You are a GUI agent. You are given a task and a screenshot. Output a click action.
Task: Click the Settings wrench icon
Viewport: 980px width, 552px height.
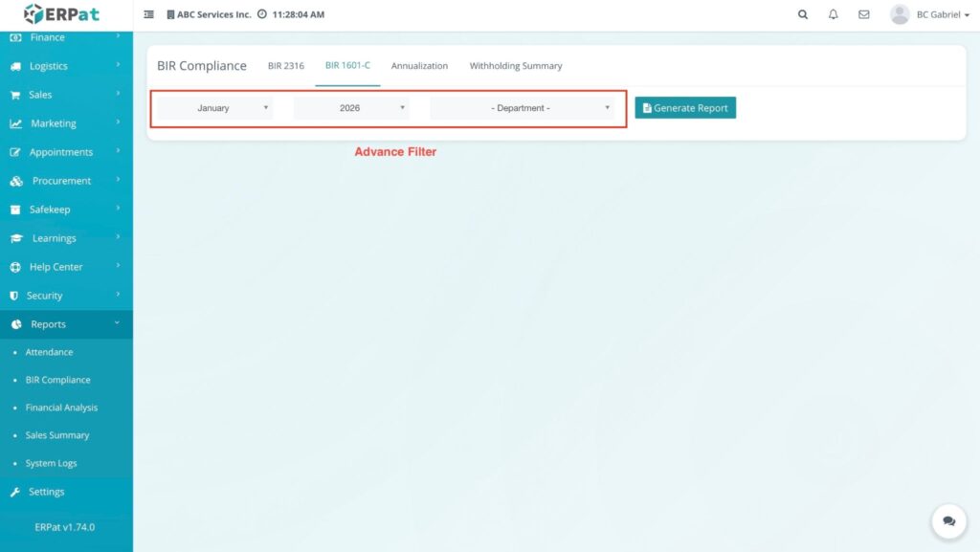click(15, 492)
